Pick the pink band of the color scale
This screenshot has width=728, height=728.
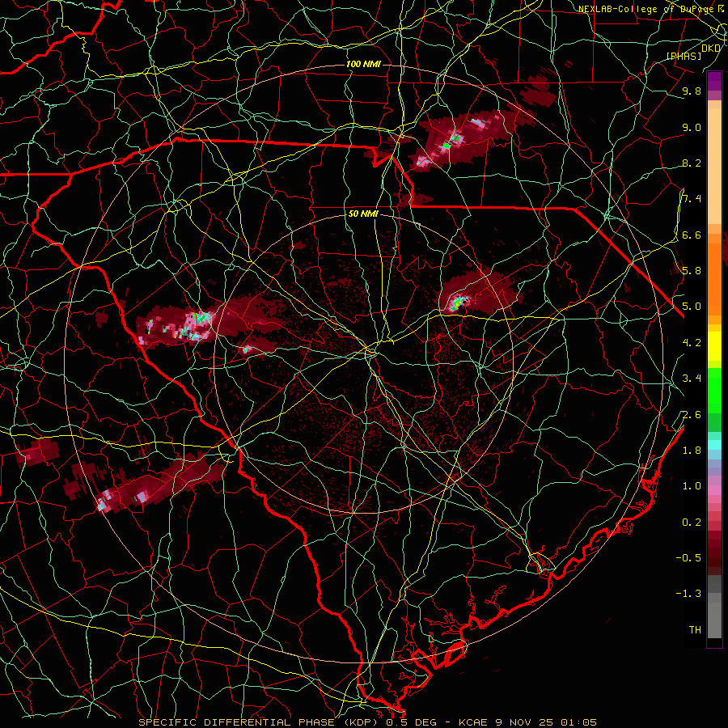pyautogui.click(x=714, y=490)
